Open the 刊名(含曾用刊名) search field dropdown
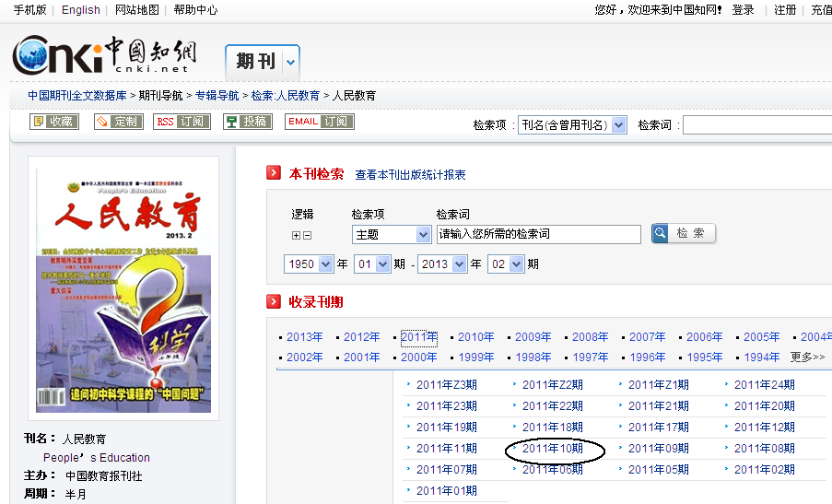Image resolution: width=832 pixels, height=504 pixels. (618, 125)
